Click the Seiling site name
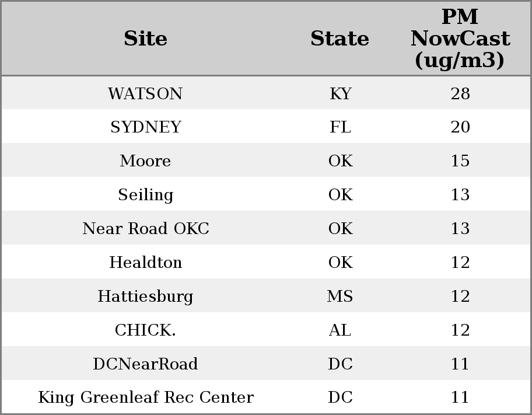 (x=145, y=195)
